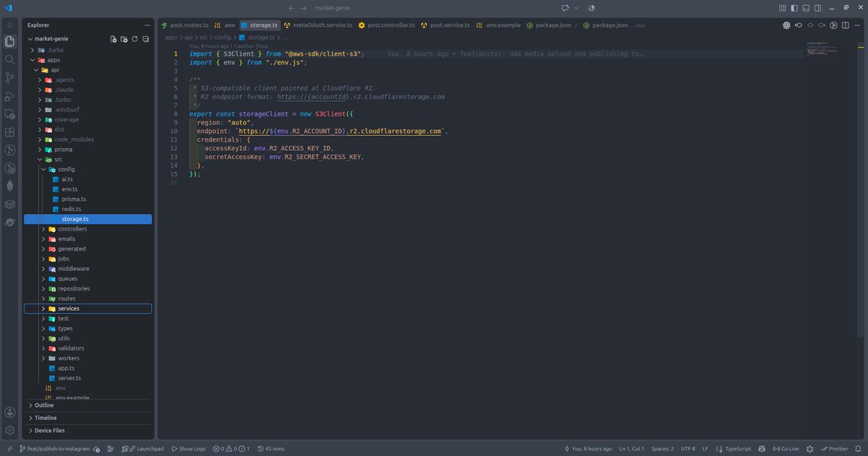Open the Extensions view

[9, 132]
